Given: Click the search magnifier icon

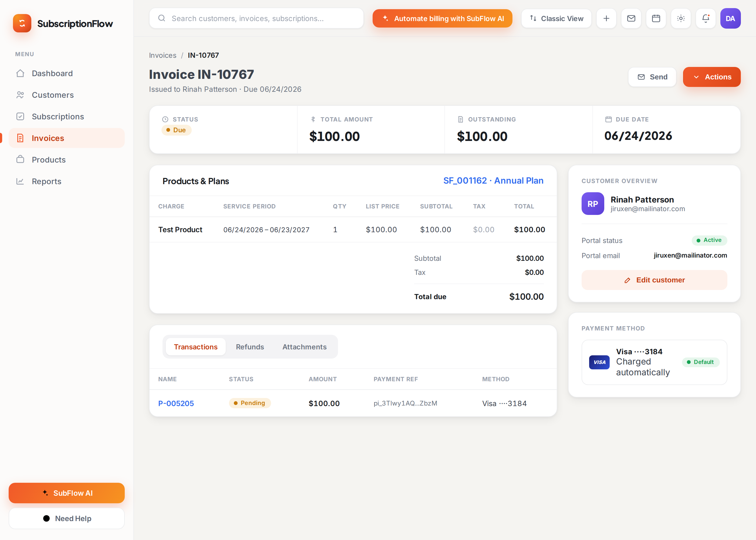Looking at the screenshot, I should (161, 18).
